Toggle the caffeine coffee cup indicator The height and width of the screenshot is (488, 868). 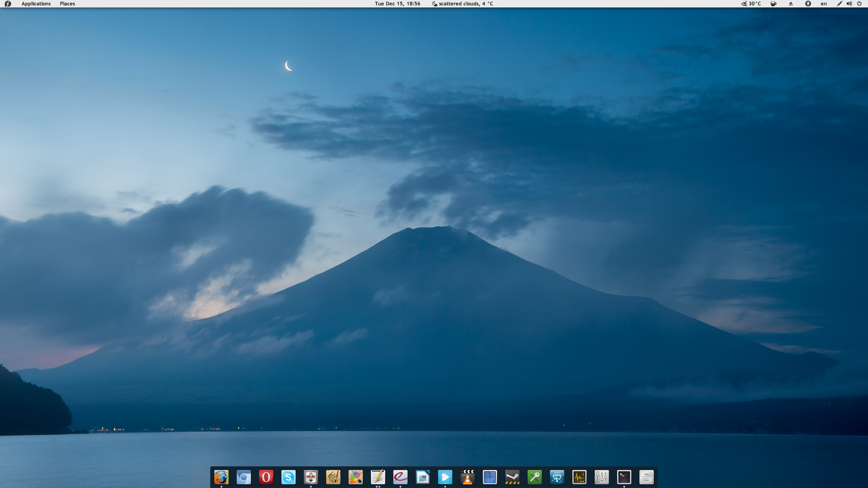pyautogui.click(x=773, y=4)
